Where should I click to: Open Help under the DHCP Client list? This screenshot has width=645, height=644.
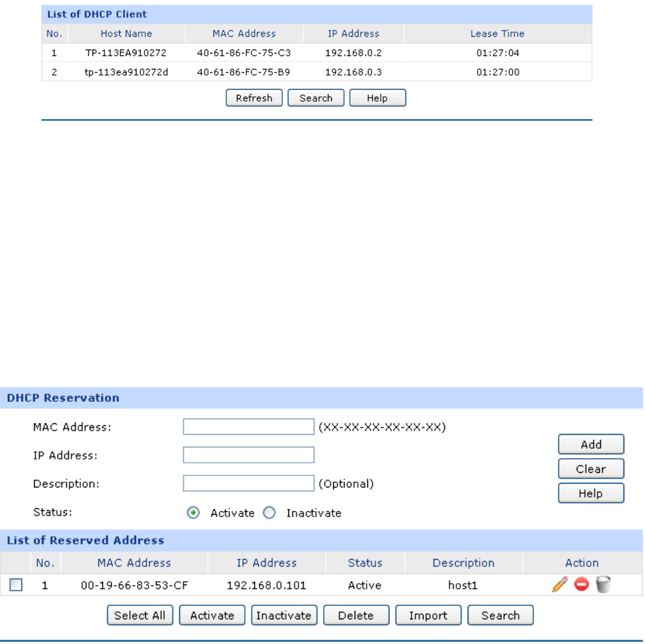[x=377, y=98]
